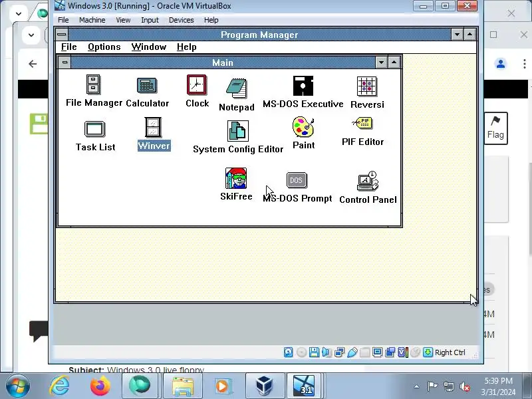
Task: Click VirtualBox network adapter status icon
Action: [339, 352]
